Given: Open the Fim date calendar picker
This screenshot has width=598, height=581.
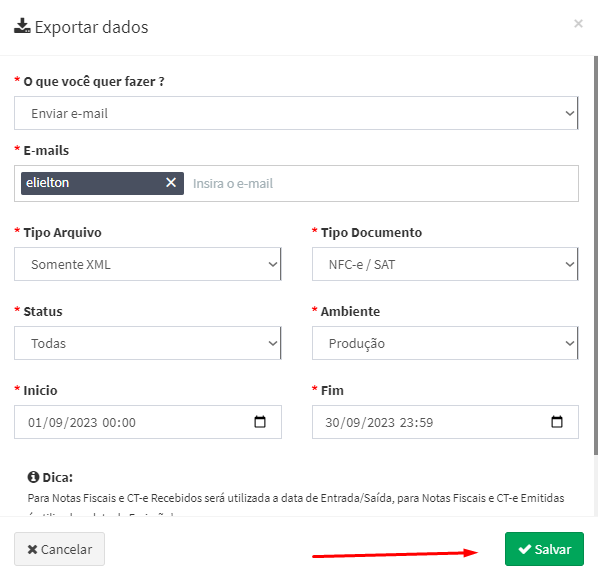Looking at the screenshot, I should pos(557,422).
